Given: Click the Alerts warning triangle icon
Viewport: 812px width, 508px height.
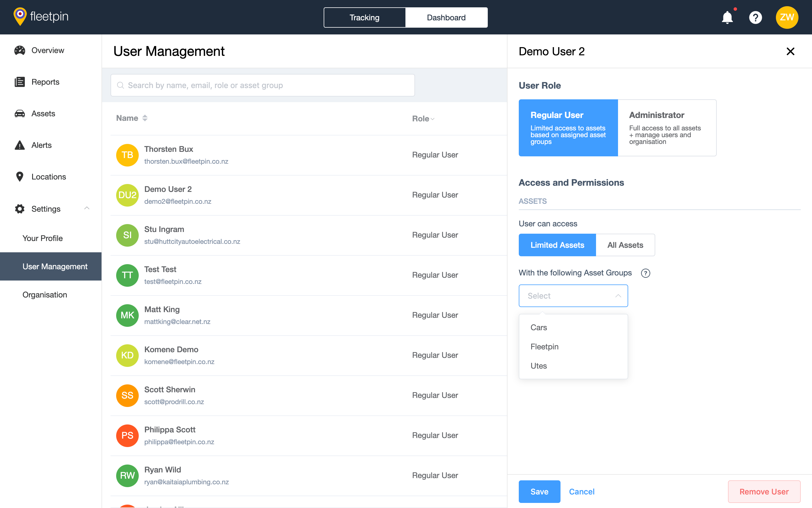Looking at the screenshot, I should coord(20,145).
